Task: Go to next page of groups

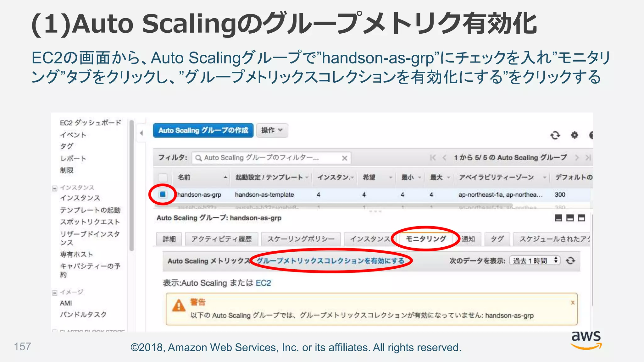Action: click(x=577, y=158)
